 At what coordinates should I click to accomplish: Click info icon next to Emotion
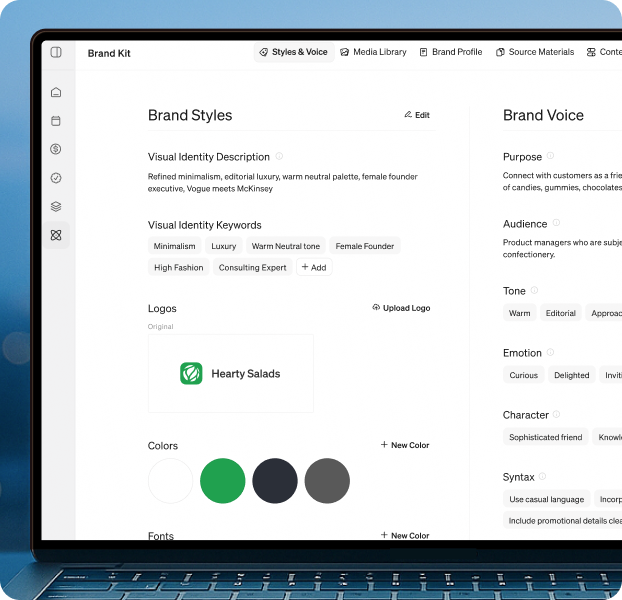pos(550,352)
